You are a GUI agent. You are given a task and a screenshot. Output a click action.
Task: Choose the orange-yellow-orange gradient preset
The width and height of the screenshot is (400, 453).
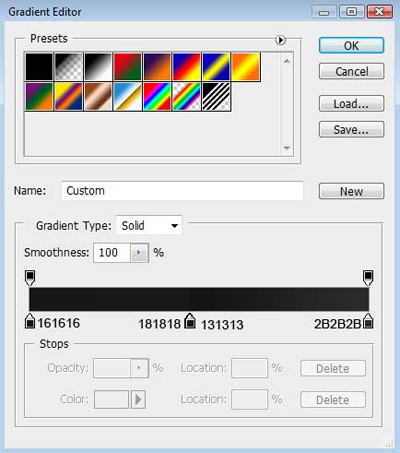click(245, 67)
